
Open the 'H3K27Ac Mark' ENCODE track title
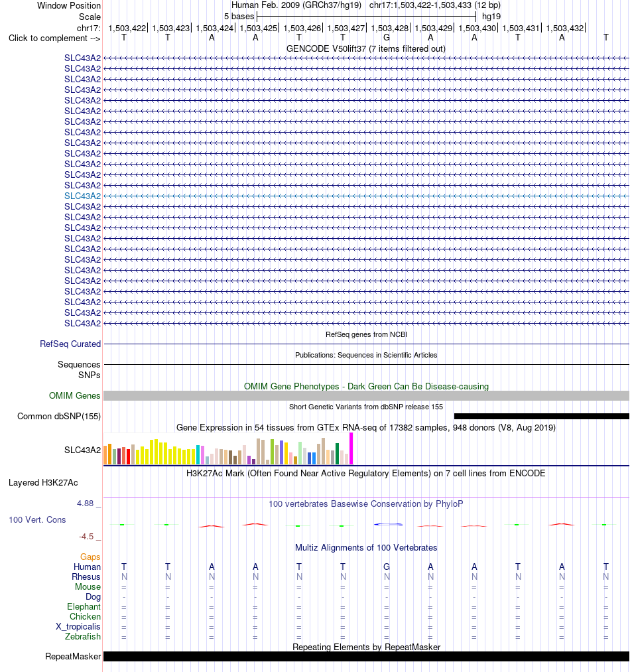[x=366, y=473]
